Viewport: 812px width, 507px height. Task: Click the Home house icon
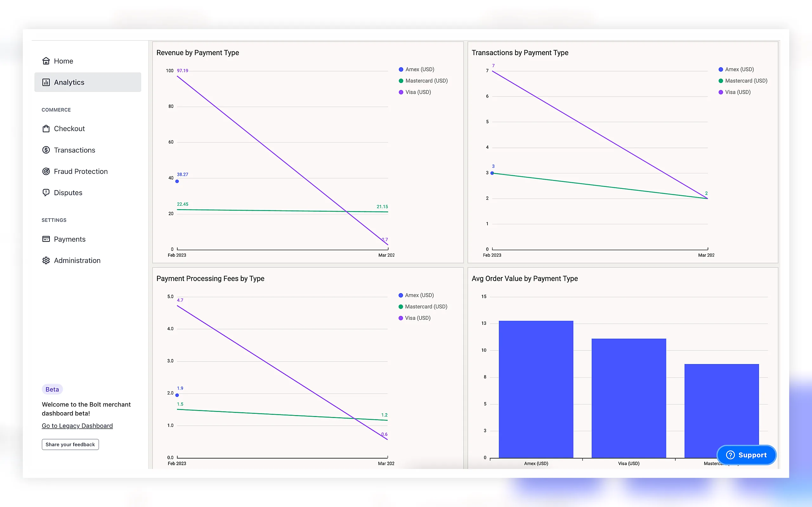click(46, 61)
